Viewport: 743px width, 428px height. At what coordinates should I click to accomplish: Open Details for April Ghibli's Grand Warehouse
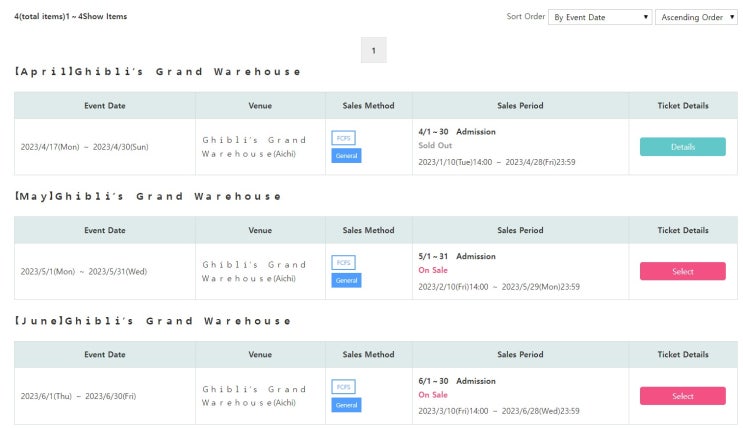(x=682, y=147)
